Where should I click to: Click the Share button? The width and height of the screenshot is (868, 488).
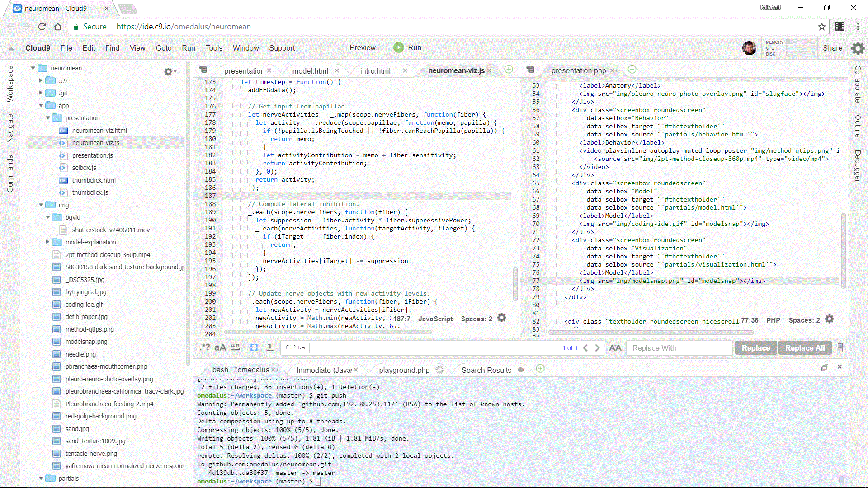832,48
